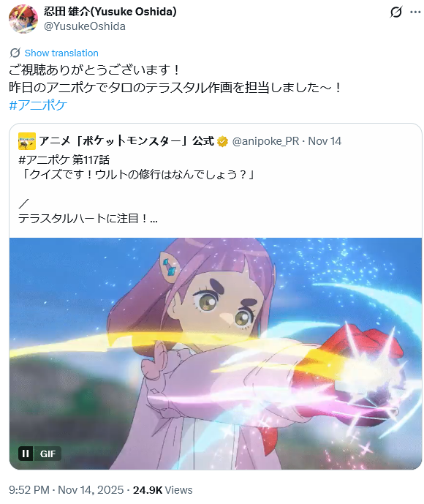This screenshot has height=504, width=424.
Task: Click the translation icon beside Show translation
Action: [x=15, y=53]
